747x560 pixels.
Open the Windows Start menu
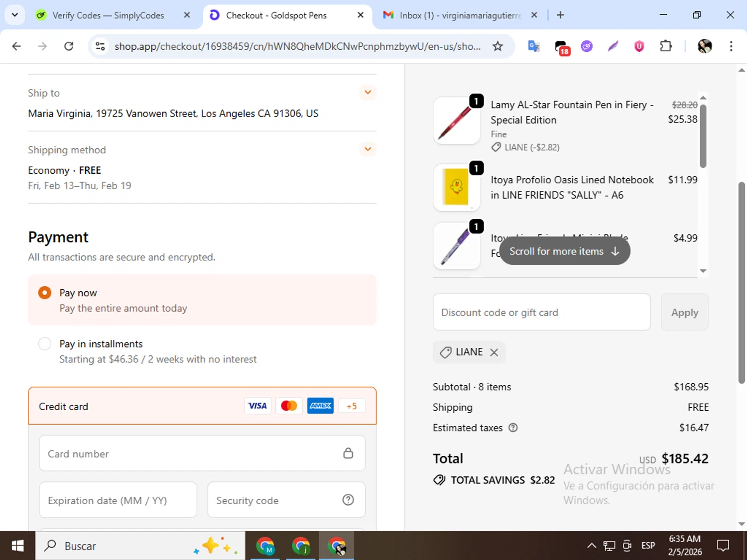tap(17, 546)
